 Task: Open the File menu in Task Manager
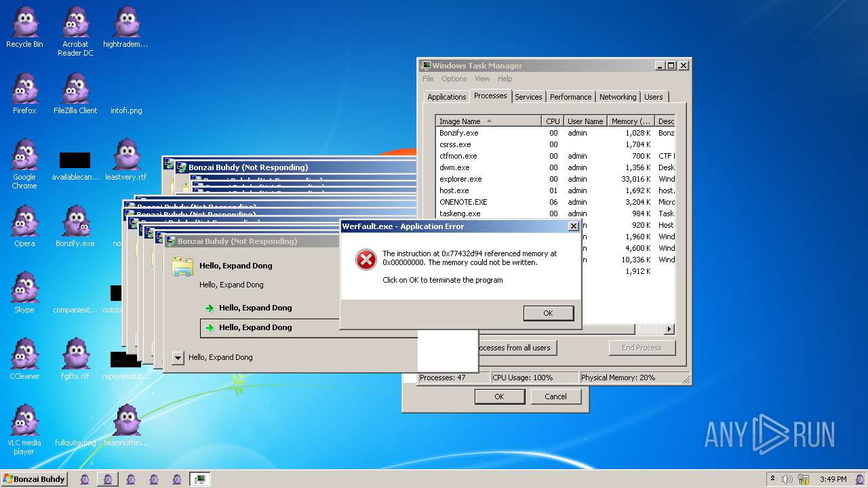(x=428, y=79)
